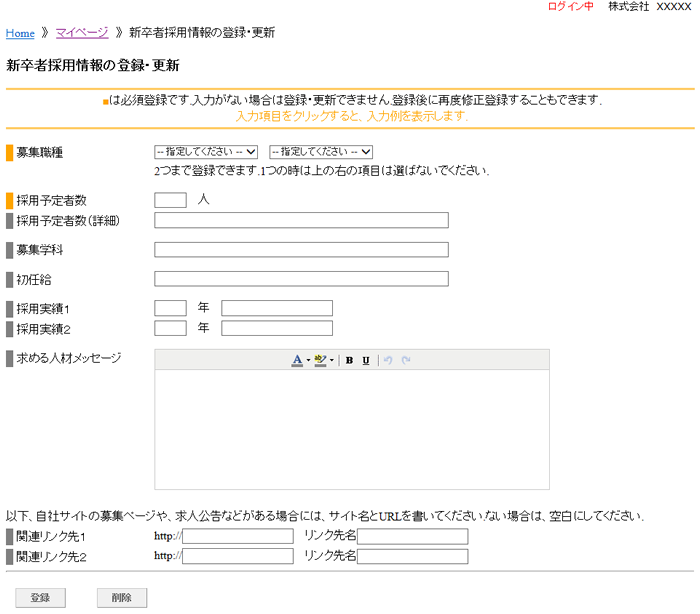Image resolution: width=700 pixels, height=614 pixels.
Task: Open the second 募集職種 dropdown
Action: pos(321,152)
